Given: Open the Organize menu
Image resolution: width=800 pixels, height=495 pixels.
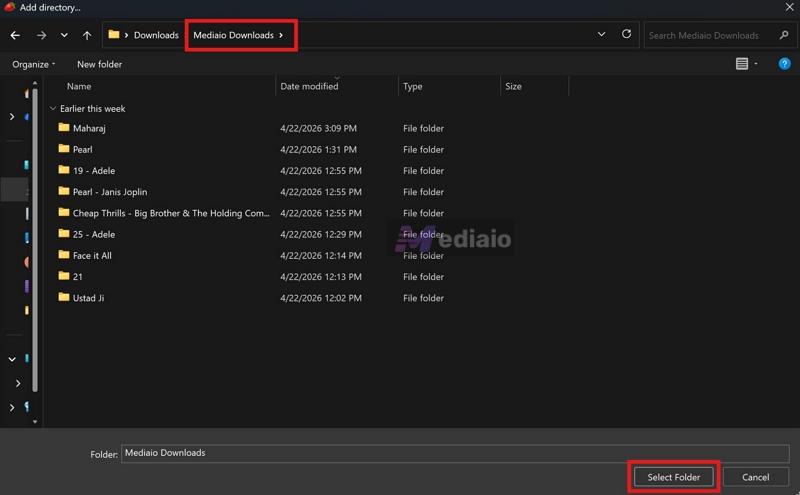Looking at the screenshot, I should point(33,64).
